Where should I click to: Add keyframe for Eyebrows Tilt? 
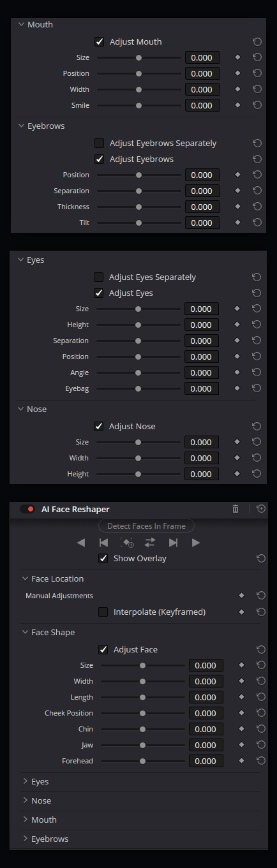[237, 223]
